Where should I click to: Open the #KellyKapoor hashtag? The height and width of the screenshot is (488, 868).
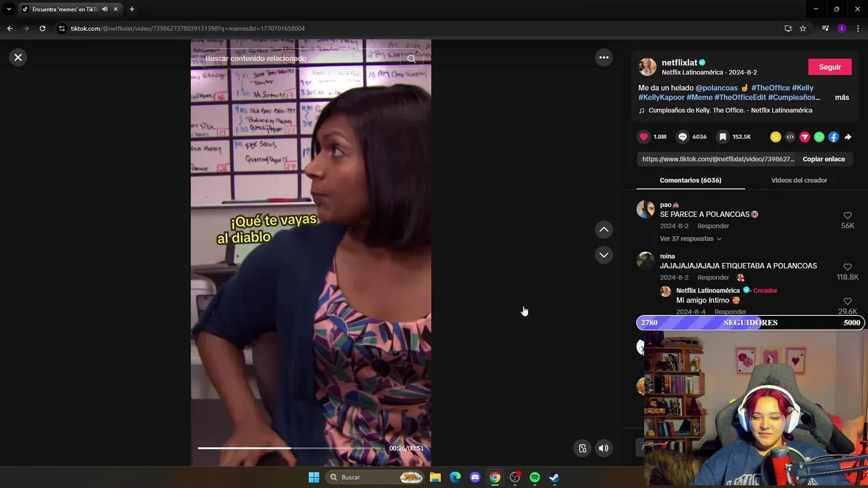(661, 98)
